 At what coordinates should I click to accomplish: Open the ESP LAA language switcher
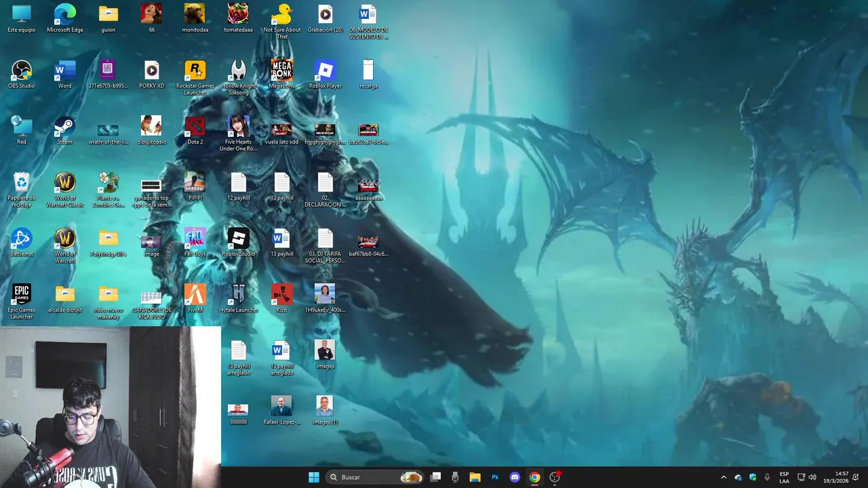click(784, 477)
